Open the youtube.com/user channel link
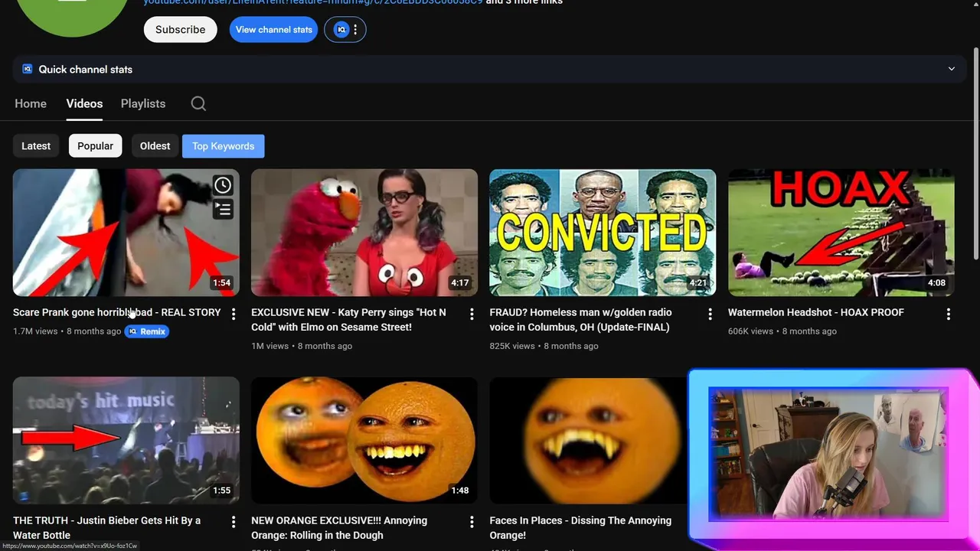The height and width of the screenshot is (551, 980). pyautogui.click(x=313, y=2)
